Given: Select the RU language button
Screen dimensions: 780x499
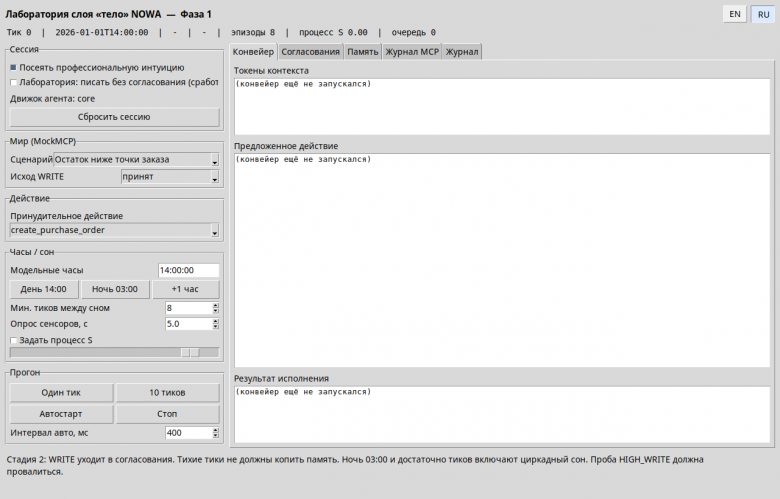Looking at the screenshot, I should (x=763, y=14).
